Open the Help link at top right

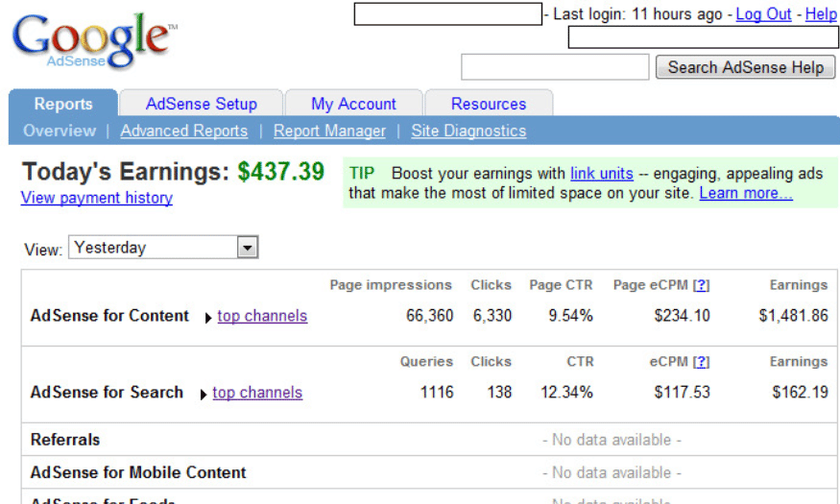[x=821, y=14]
